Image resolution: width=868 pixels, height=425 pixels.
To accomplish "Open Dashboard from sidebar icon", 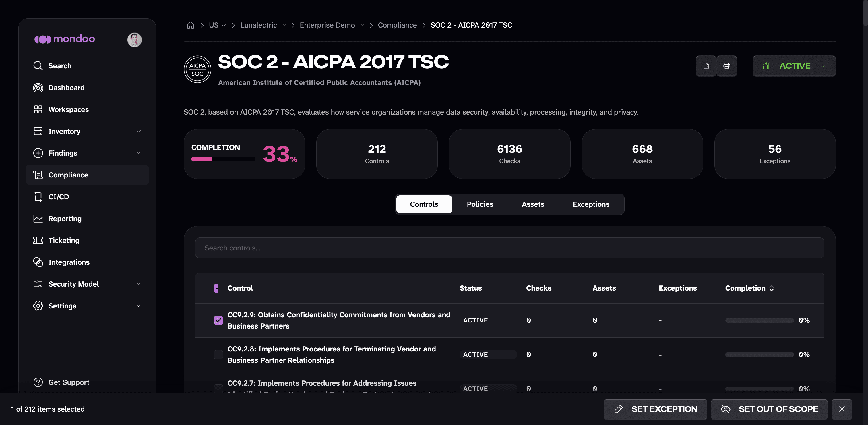I will 38,88.
